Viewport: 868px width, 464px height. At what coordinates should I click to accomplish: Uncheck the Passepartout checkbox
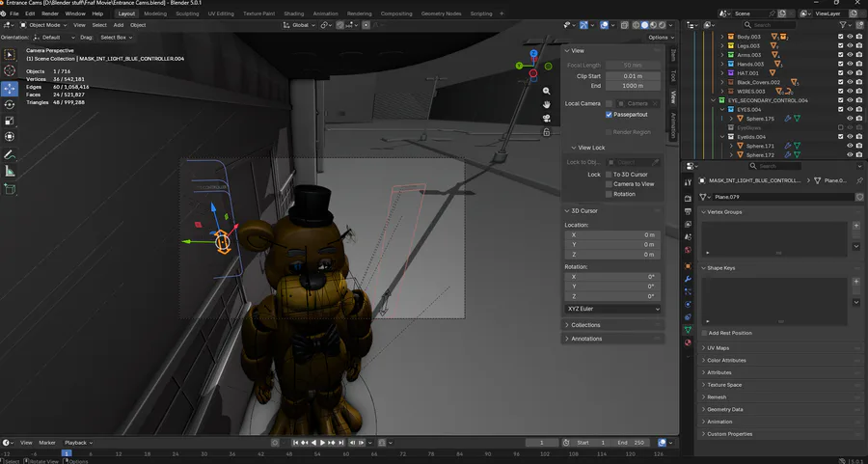[x=609, y=115]
